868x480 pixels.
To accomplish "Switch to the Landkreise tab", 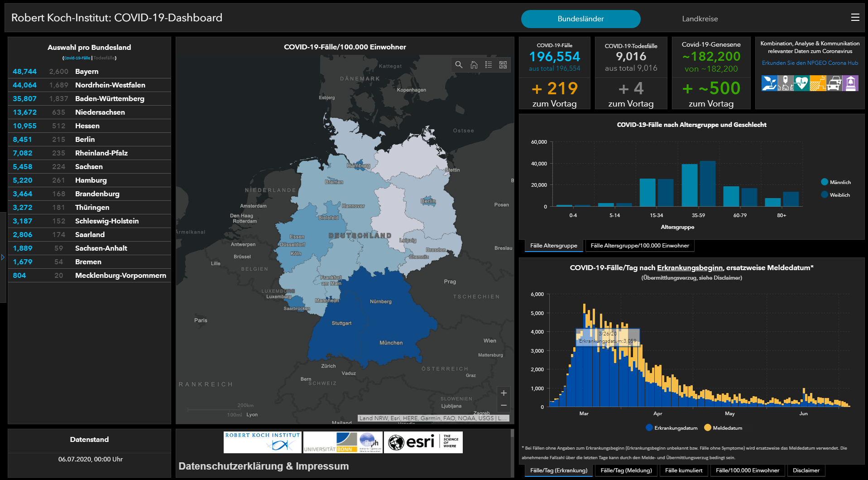I will [700, 19].
